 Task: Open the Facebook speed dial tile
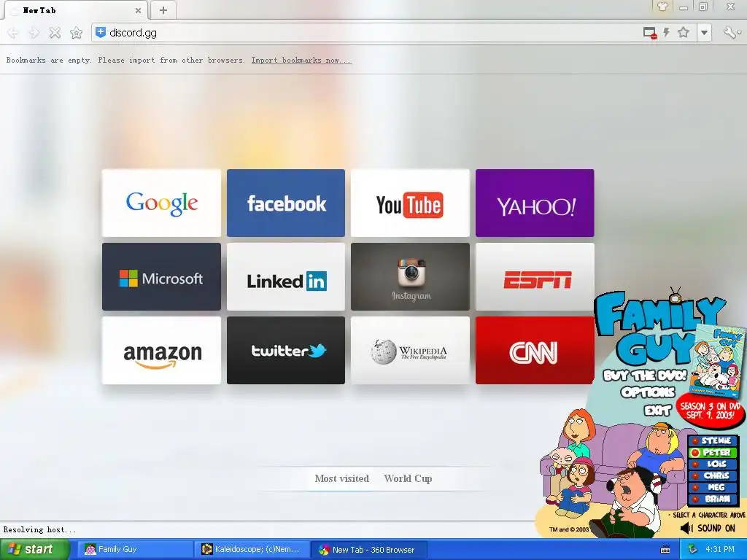286,203
